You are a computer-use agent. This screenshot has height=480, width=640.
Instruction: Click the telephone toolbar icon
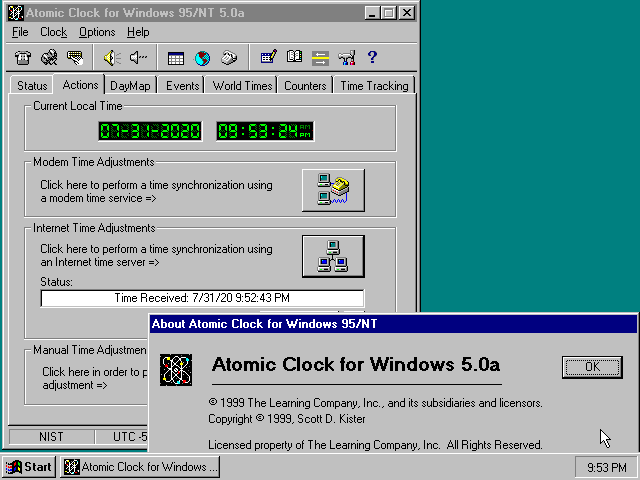(x=23, y=58)
